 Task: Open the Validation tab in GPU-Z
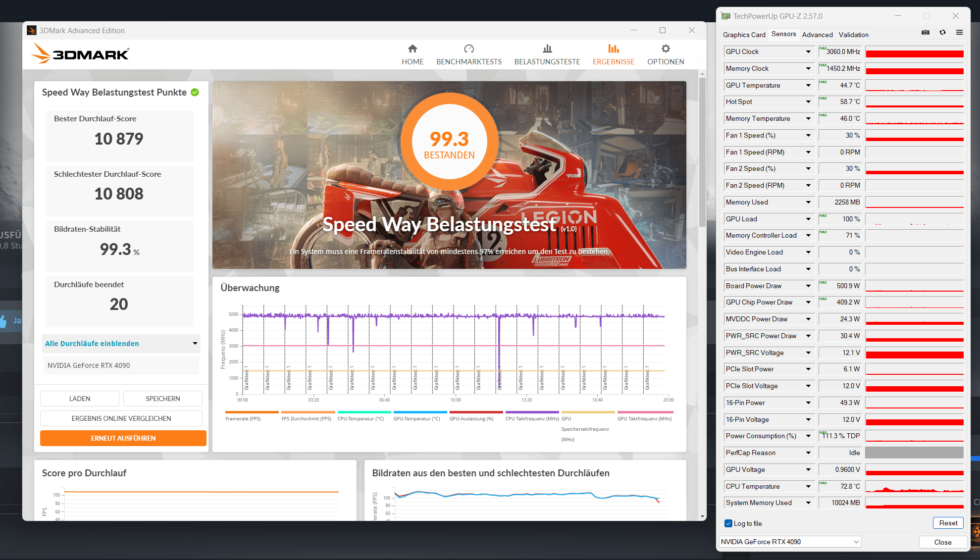[853, 35]
